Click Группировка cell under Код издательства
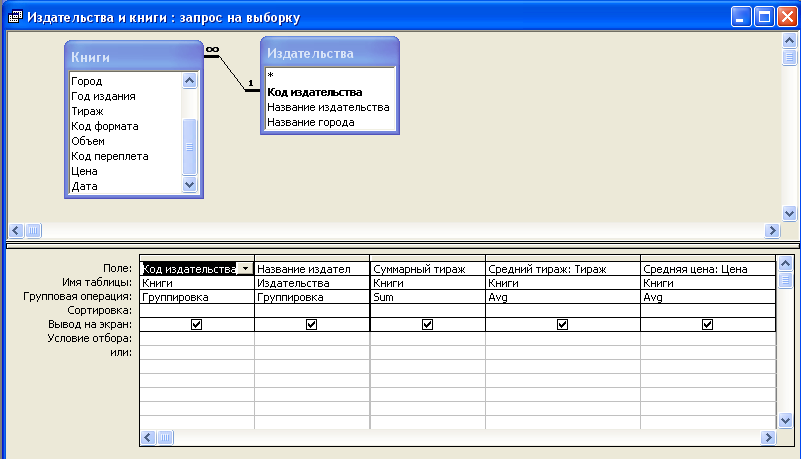801x459 pixels. click(x=197, y=297)
